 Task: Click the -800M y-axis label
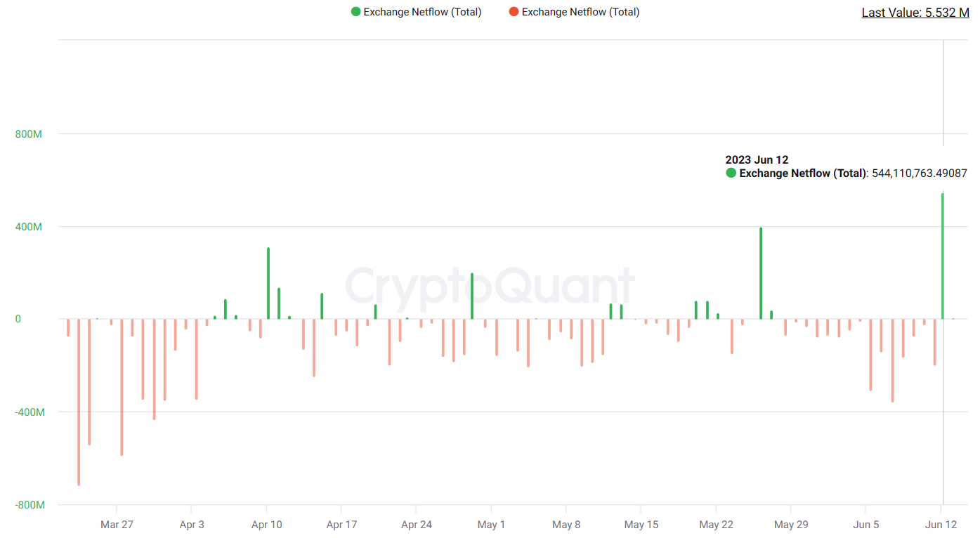(x=30, y=505)
